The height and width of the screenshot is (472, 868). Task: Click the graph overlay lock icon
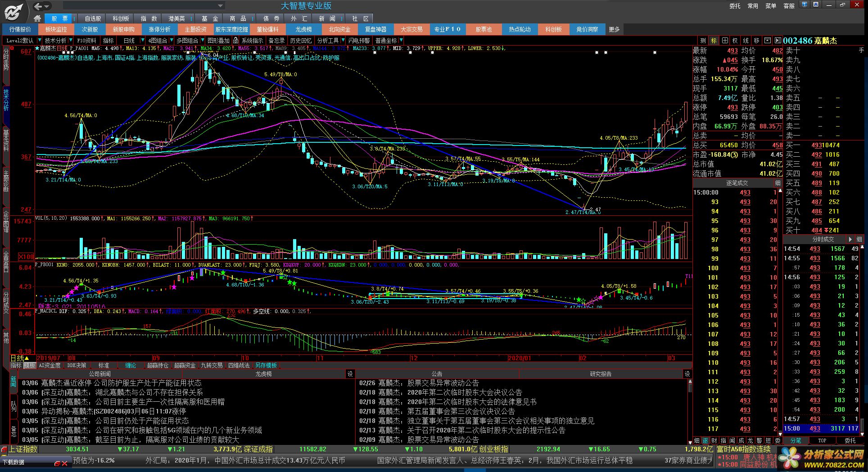[x=236, y=41]
